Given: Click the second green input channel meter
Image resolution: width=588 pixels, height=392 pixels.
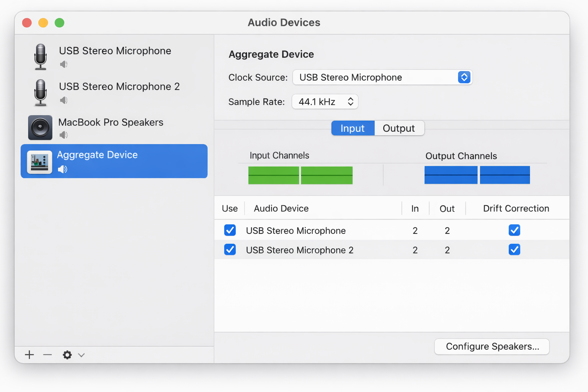Looking at the screenshot, I should pos(327,175).
